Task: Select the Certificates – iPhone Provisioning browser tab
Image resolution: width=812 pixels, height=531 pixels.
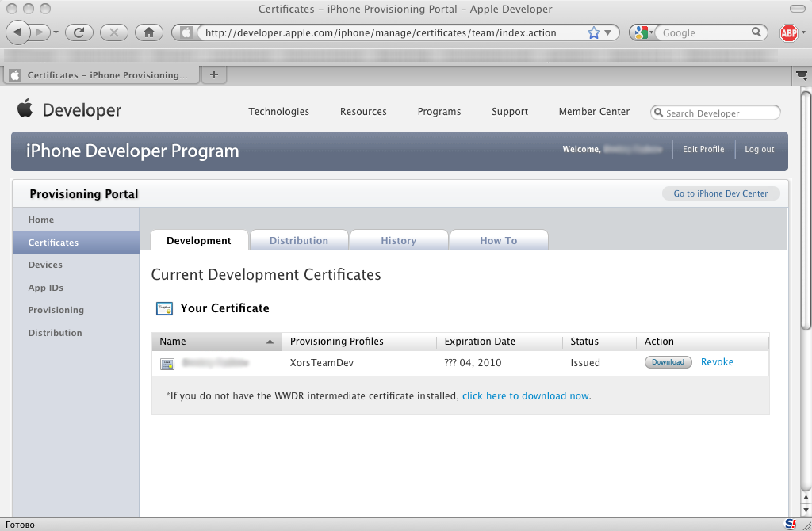Action: [x=101, y=75]
